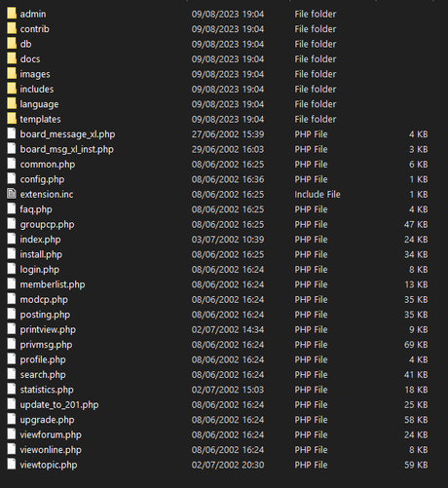Click the board_msg_xl_inst.php file icon
Viewport: 448px width, 488px height.
(x=12, y=149)
